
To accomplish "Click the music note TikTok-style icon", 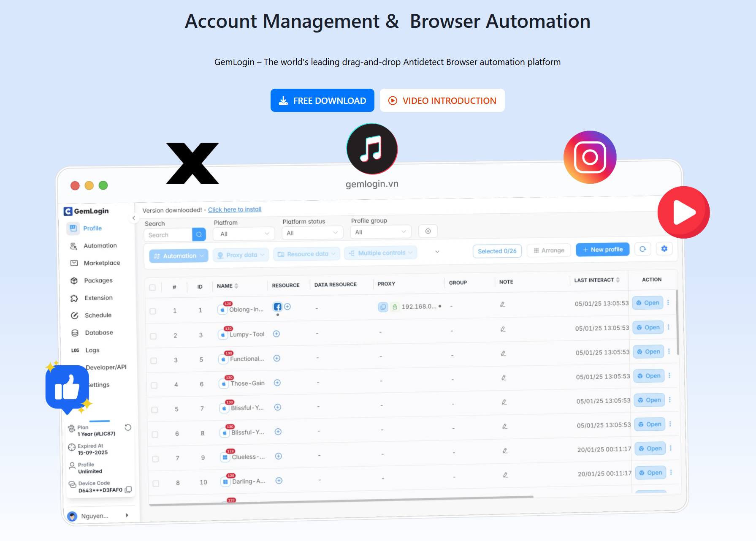I will pos(372,149).
